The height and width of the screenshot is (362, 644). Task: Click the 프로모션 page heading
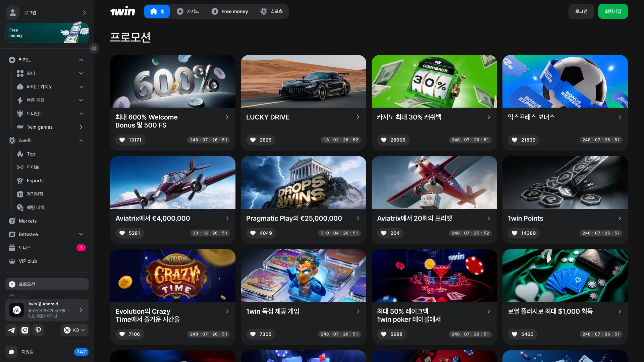(130, 37)
